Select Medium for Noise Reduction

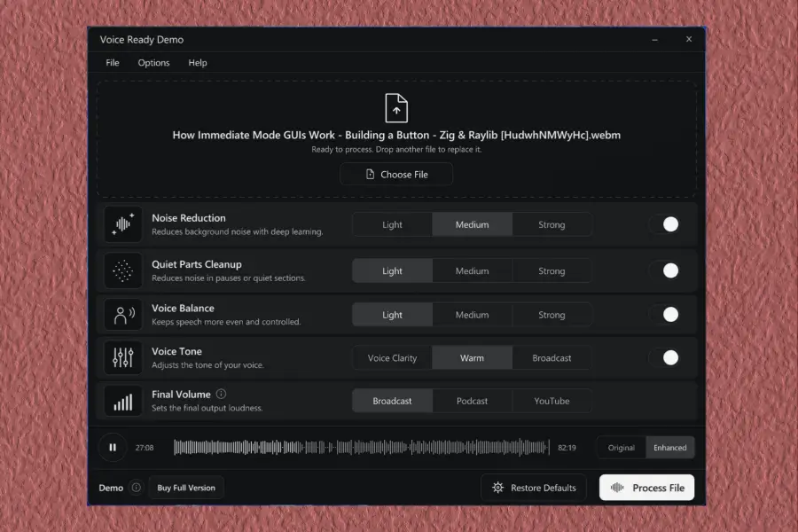point(473,224)
